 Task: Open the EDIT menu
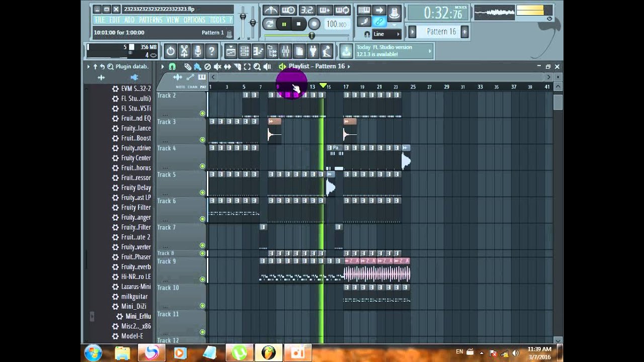coord(115,20)
